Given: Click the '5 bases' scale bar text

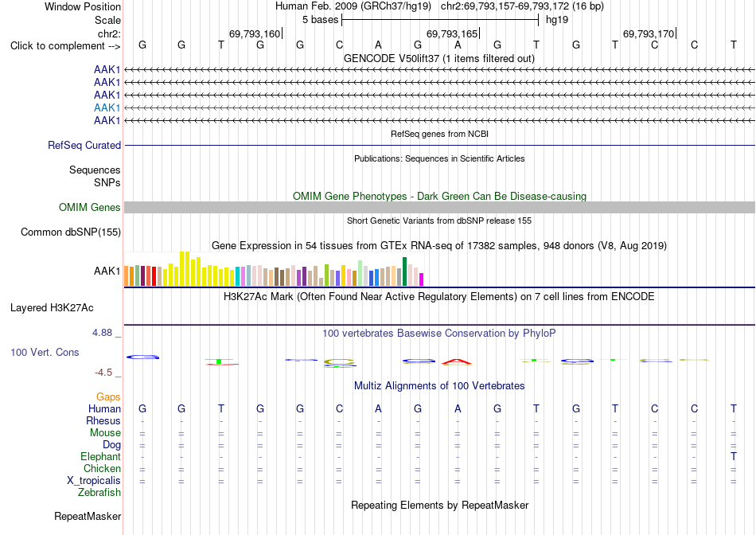Looking at the screenshot, I should pos(320,20).
